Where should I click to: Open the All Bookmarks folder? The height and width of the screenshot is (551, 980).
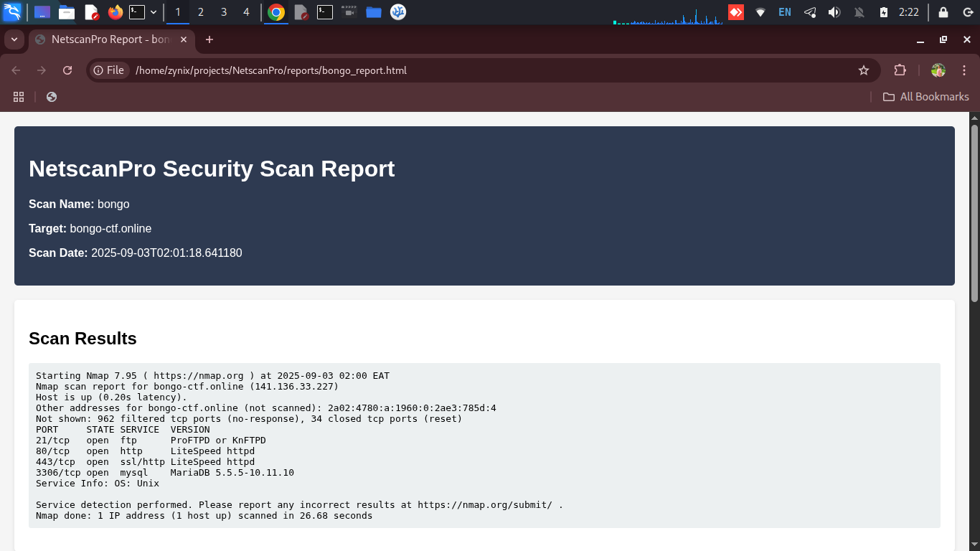(925, 97)
